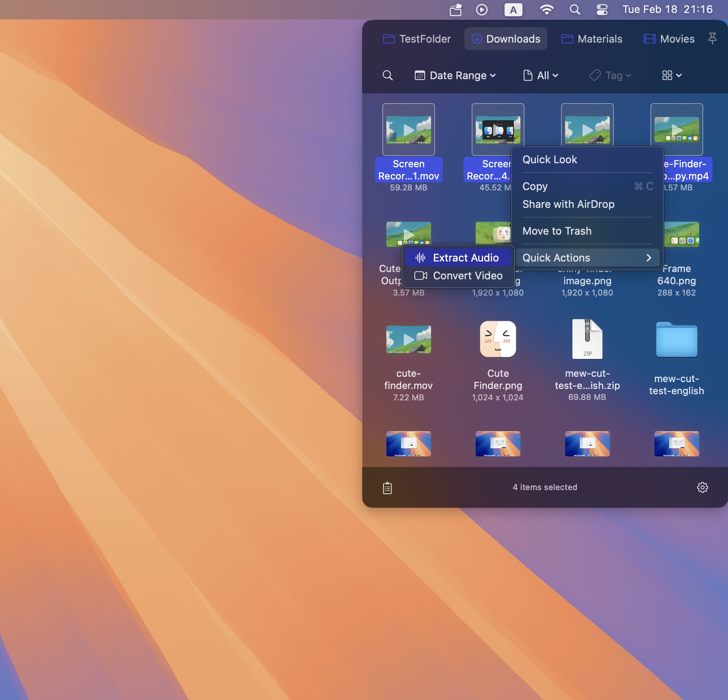Select the Cute Finder.png thumbnail
728x700 pixels.
498,339
